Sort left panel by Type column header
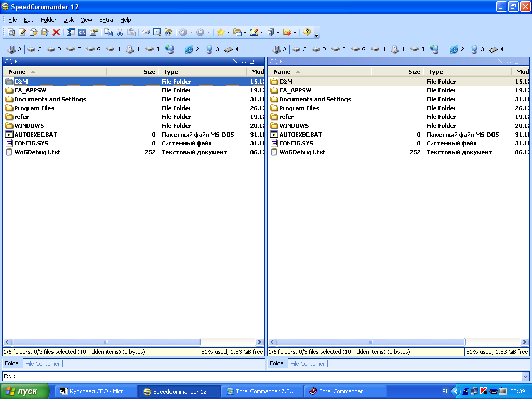532x399 pixels. pos(170,72)
